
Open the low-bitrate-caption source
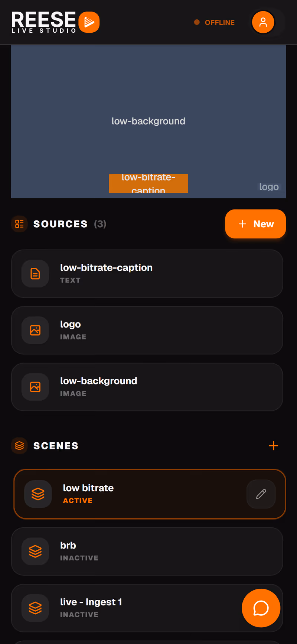tap(147, 274)
